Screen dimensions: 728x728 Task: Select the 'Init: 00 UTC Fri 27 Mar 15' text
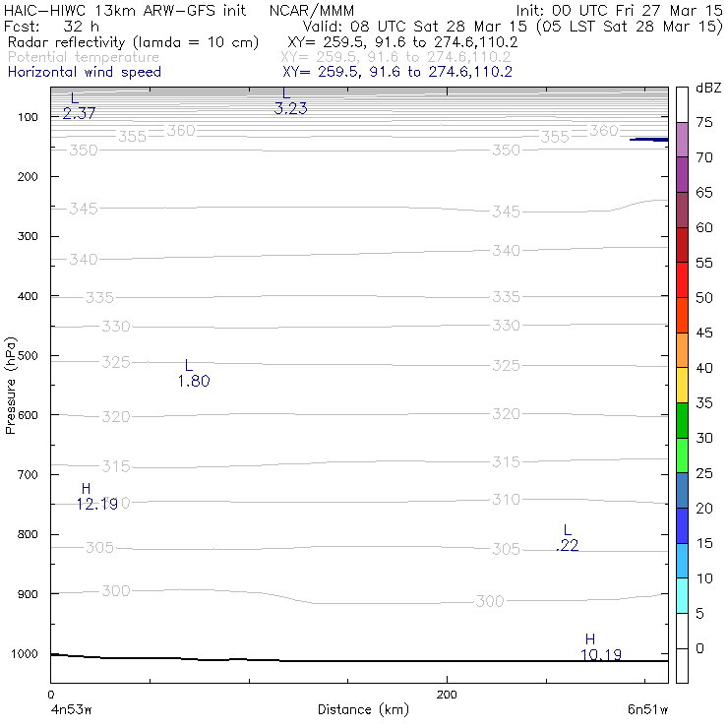(x=620, y=10)
